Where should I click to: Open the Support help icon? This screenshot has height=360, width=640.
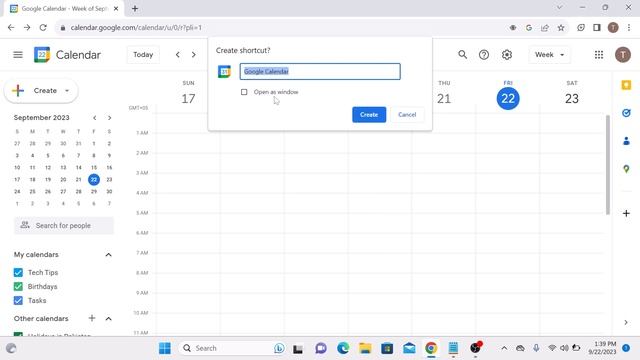click(484, 55)
